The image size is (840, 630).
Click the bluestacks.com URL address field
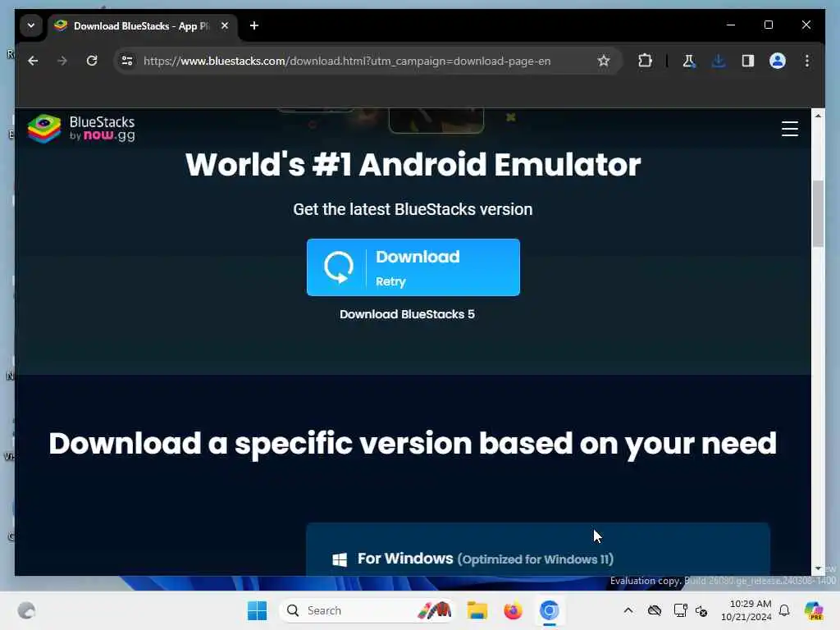tap(347, 61)
